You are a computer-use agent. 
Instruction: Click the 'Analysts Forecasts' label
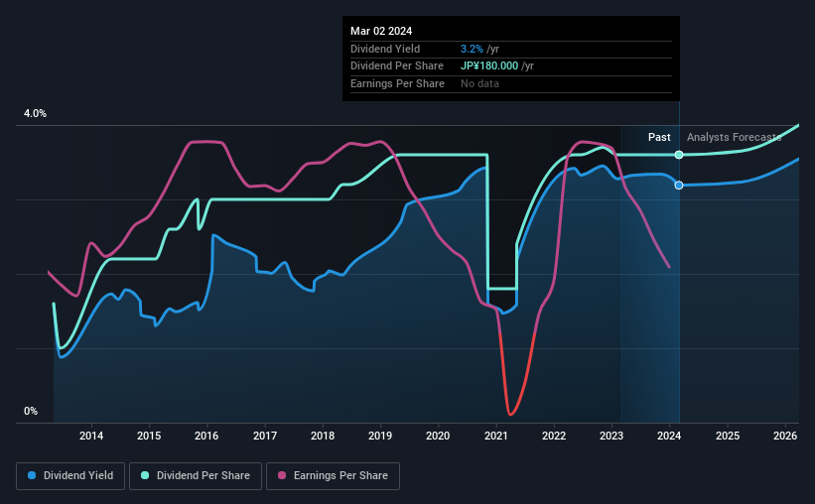tap(734, 137)
